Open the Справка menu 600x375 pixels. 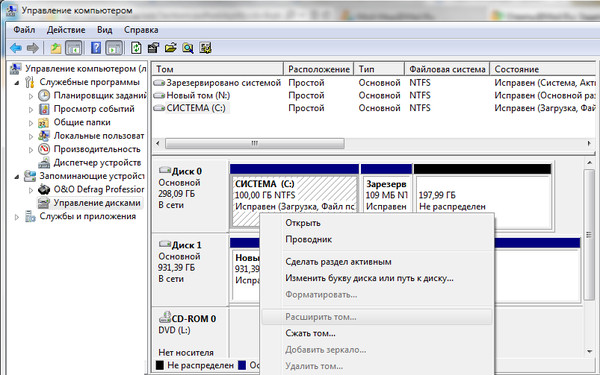[141, 30]
